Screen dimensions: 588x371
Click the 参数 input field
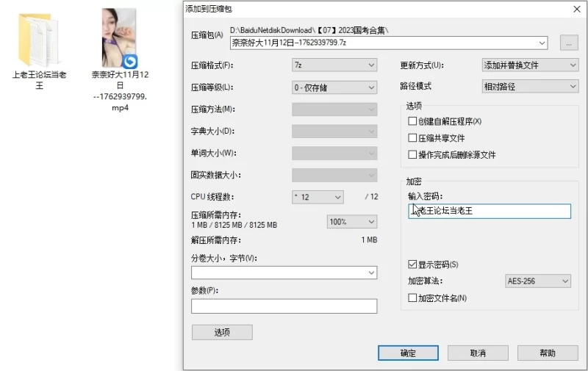click(284, 306)
